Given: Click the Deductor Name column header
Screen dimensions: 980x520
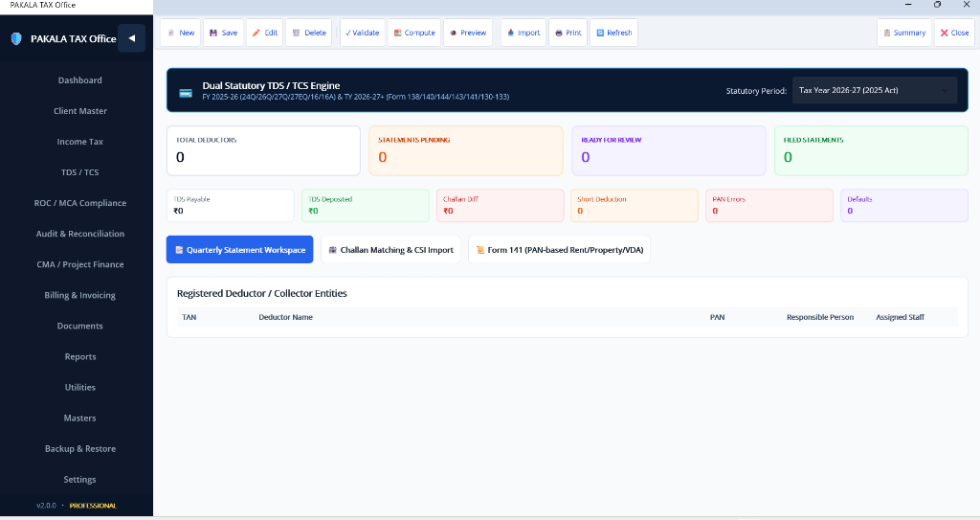Looking at the screenshot, I should (x=285, y=317).
